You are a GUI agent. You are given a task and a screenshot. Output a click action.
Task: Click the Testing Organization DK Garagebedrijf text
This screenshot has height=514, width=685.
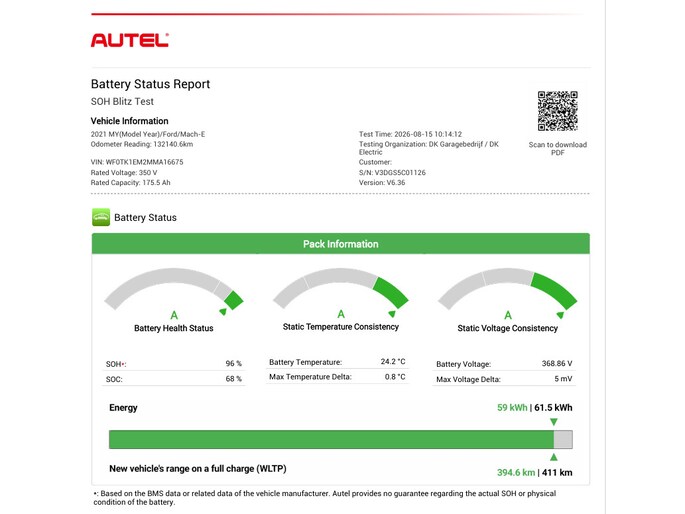429,148
